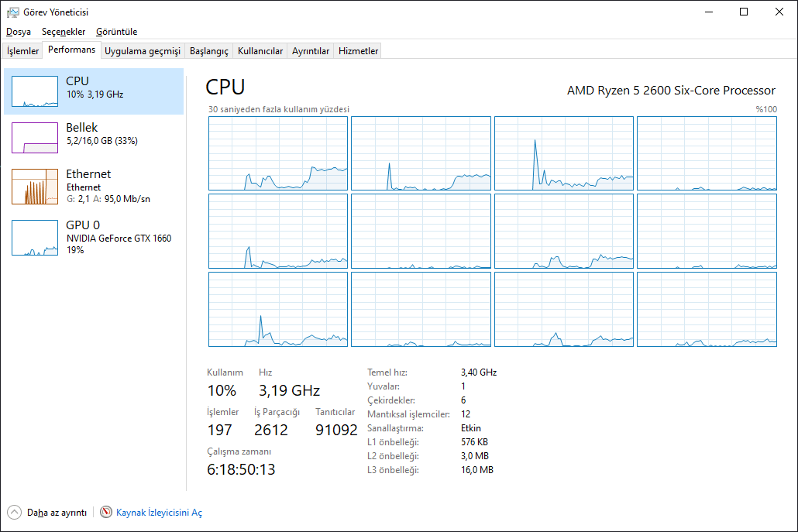Click the purple Bellek mini graph
The height and width of the screenshot is (532, 798).
click(x=35, y=138)
